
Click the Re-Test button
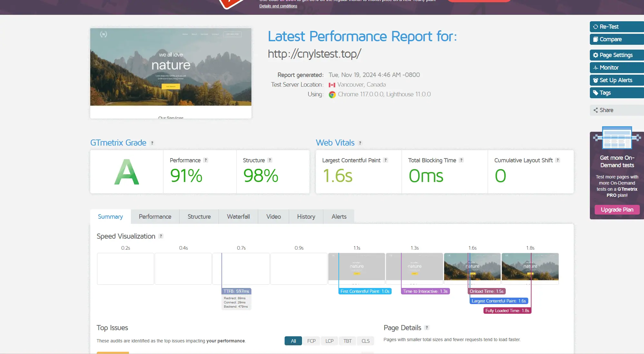coord(617,27)
